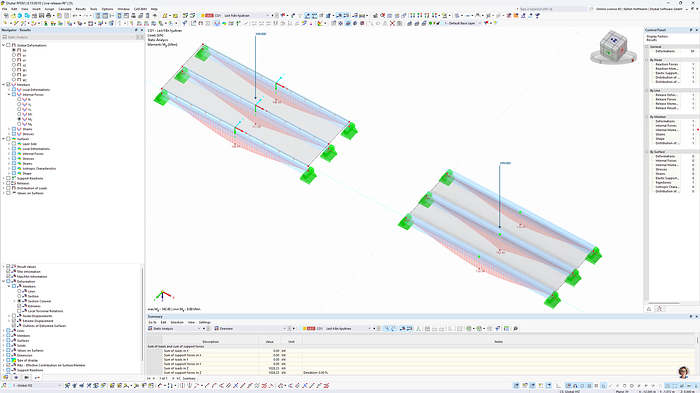
Task: Open the File menu
Action: 4,9
